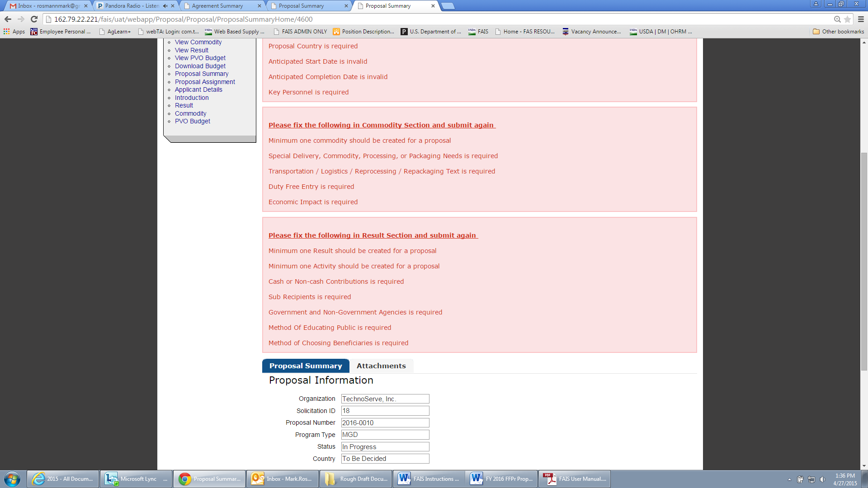Image resolution: width=868 pixels, height=488 pixels.
Task: Bookmark page with star icon
Action: click(847, 19)
